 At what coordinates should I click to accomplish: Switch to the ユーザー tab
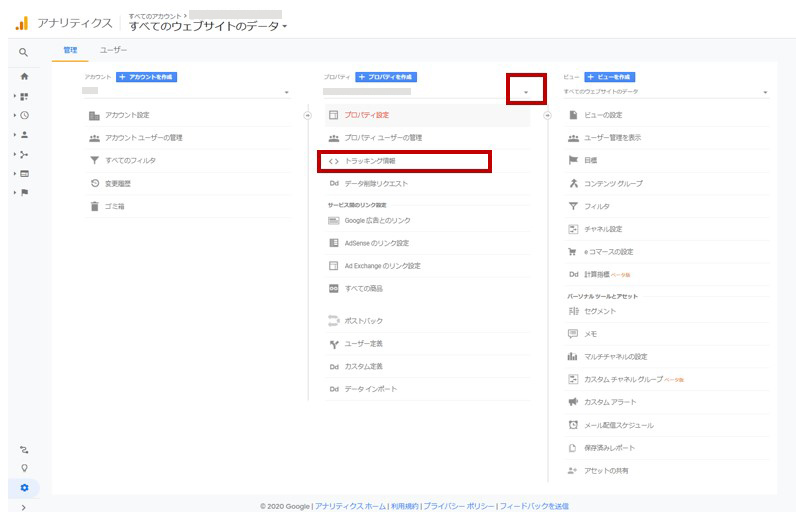click(113, 49)
